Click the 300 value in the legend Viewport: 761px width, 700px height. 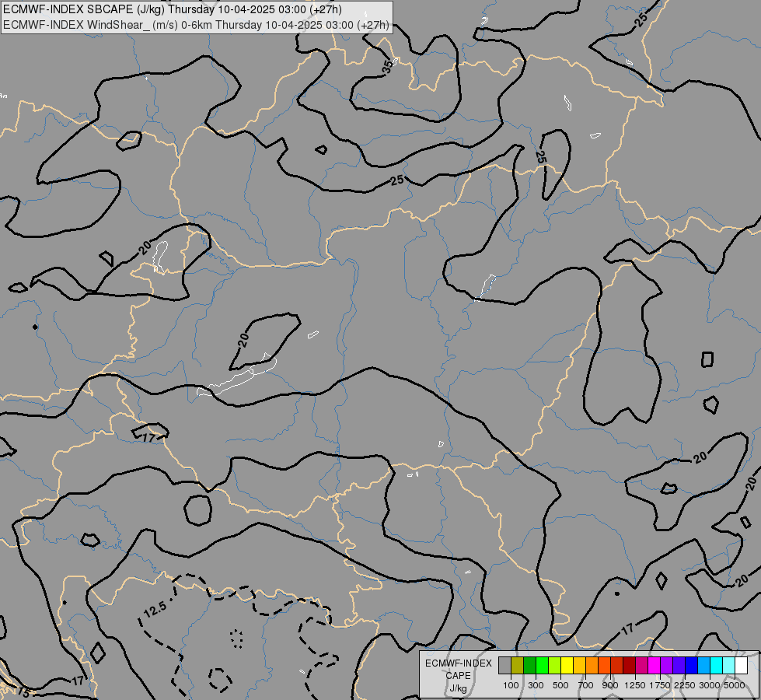[x=536, y=685]
